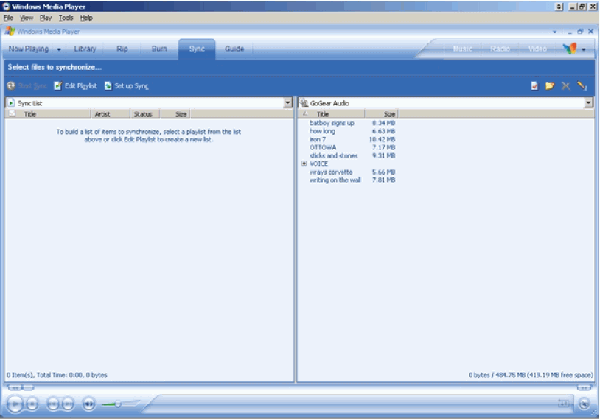Screen dimensions: 600x419
Task: Select 'writing on the wall' track
Action: pos(335,180)
